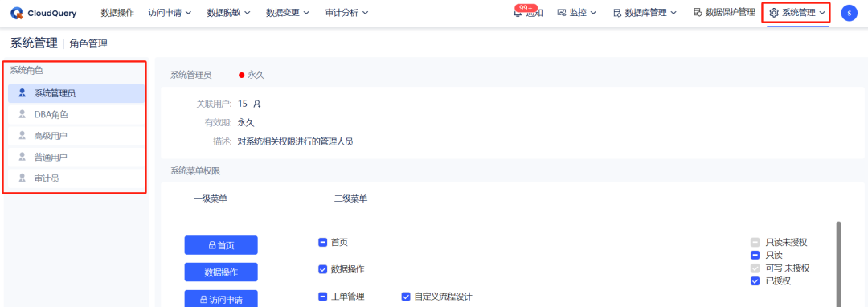Viewport: 868px width, 307px height.
Task: Open the user avatar S
Action: pyautogui.click(x=849, y=13)
